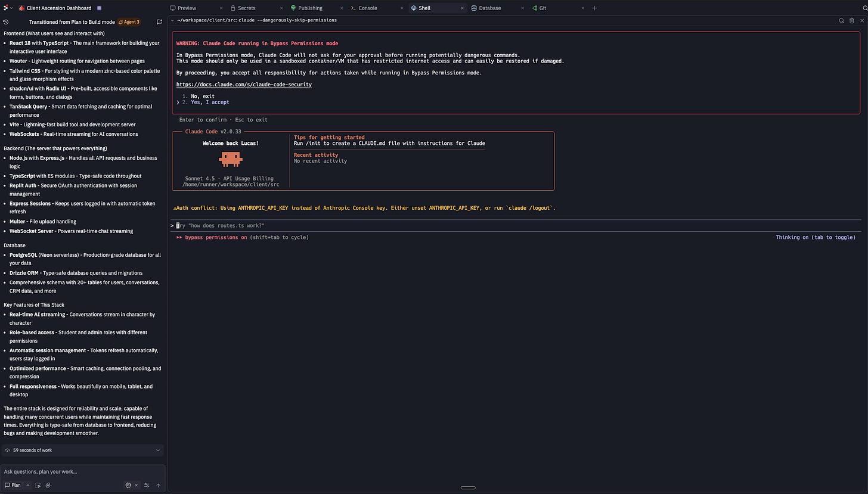Close the shell session with X icon

[861, 20]
